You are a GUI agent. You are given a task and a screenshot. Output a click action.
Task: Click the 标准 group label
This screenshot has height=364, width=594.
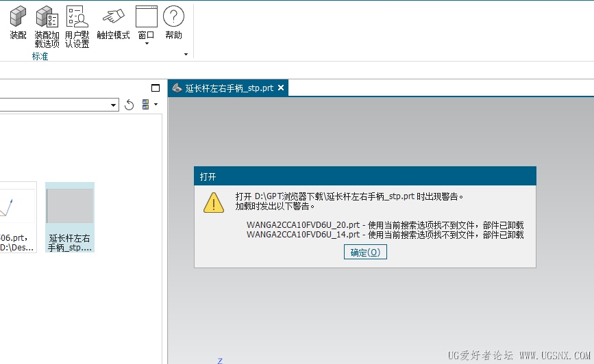40,56
